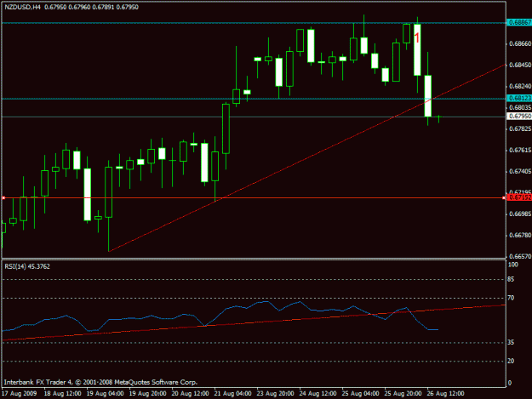Click the 0.66985 price scale value
Screen dimensions: 532x399
(520, 214)
